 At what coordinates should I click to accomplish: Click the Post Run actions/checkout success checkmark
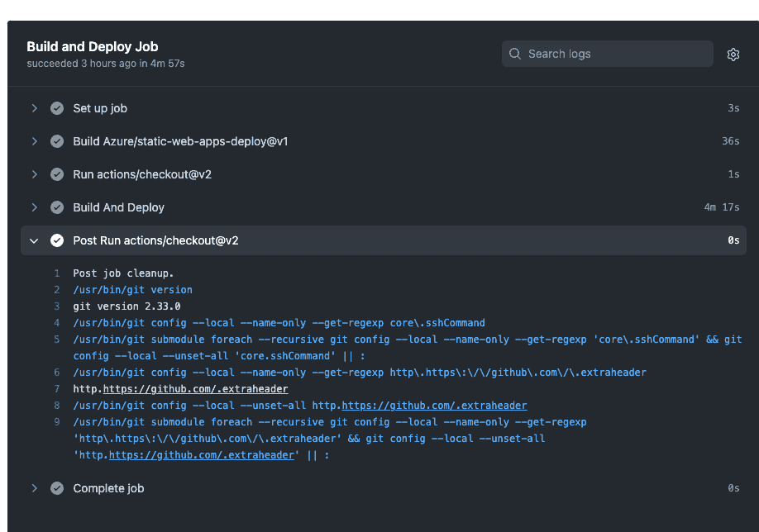tap(57, 240)
